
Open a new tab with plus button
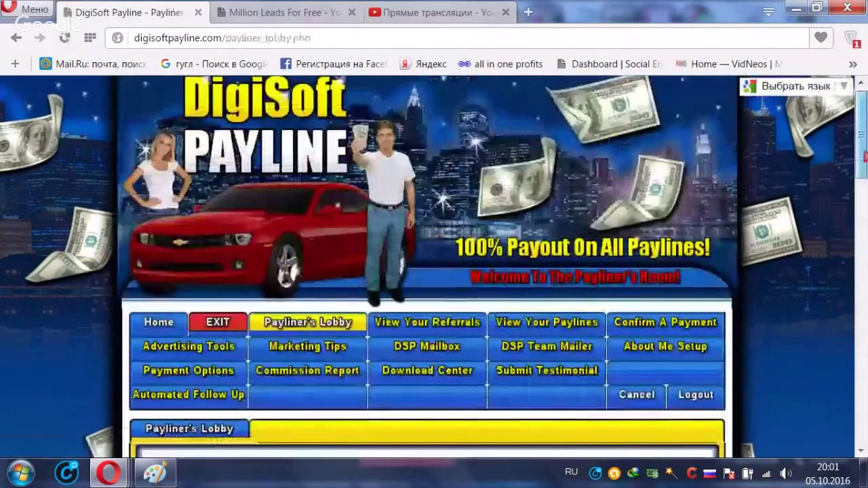click(x=528, y=12)
